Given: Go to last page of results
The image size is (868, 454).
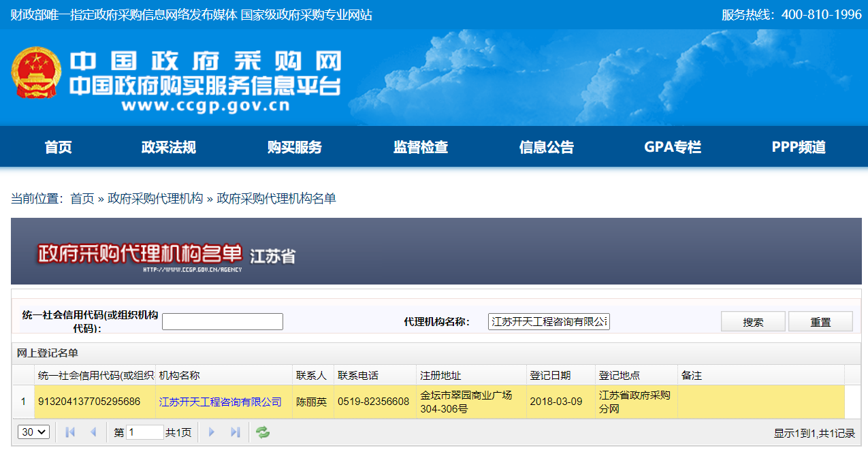Looking at the screenshot, I should coord(236,432).
